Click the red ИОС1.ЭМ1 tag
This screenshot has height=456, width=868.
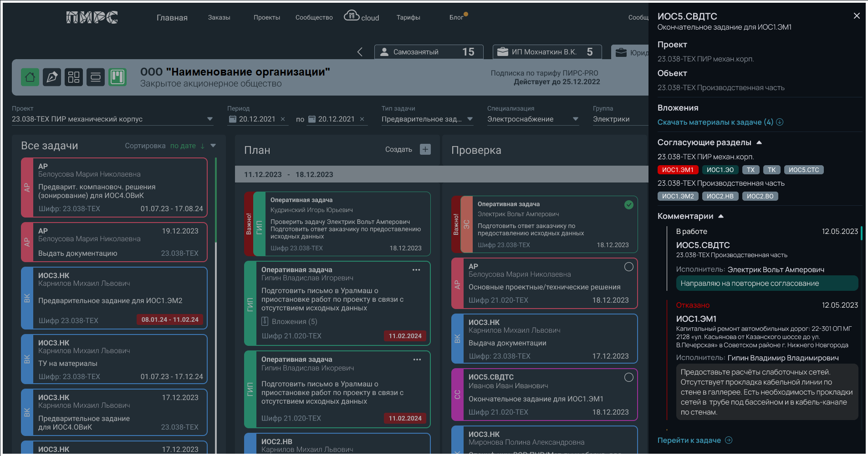click(x=678, y=170)
